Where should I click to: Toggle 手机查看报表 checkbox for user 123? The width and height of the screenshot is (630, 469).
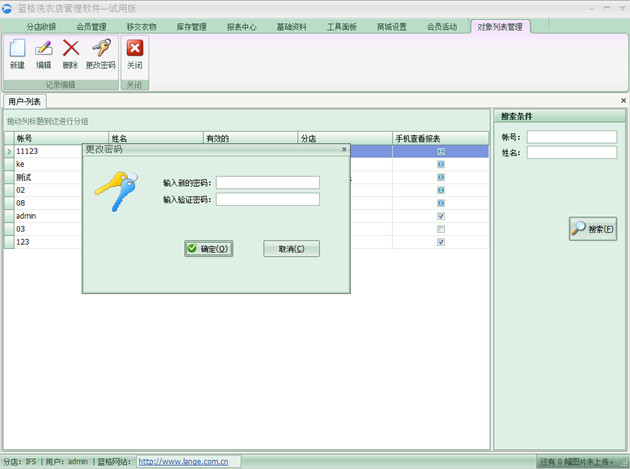point(441,242)
